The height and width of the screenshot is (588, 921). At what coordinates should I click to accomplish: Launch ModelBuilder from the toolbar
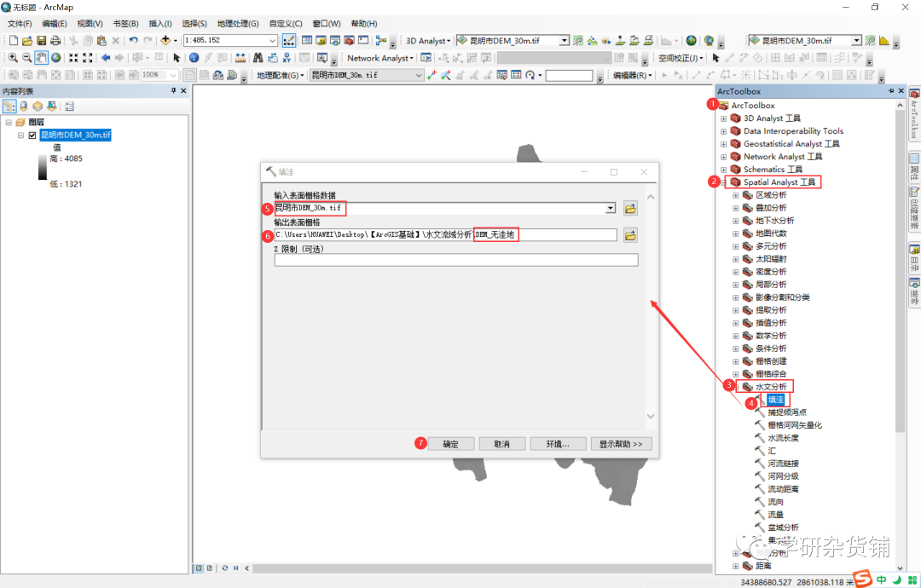(380, 41)
